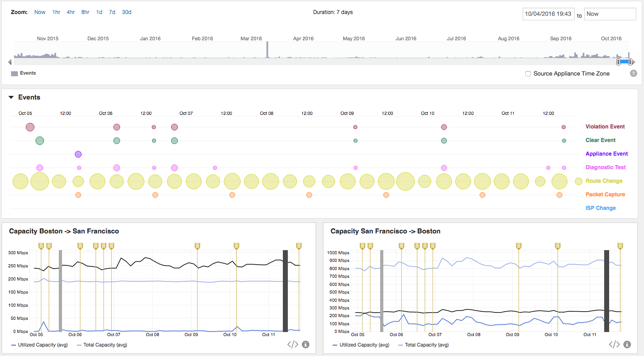Enable Source Appliance Time Zone checkbox
Screen dimensions: 644x356
(528, 74)
